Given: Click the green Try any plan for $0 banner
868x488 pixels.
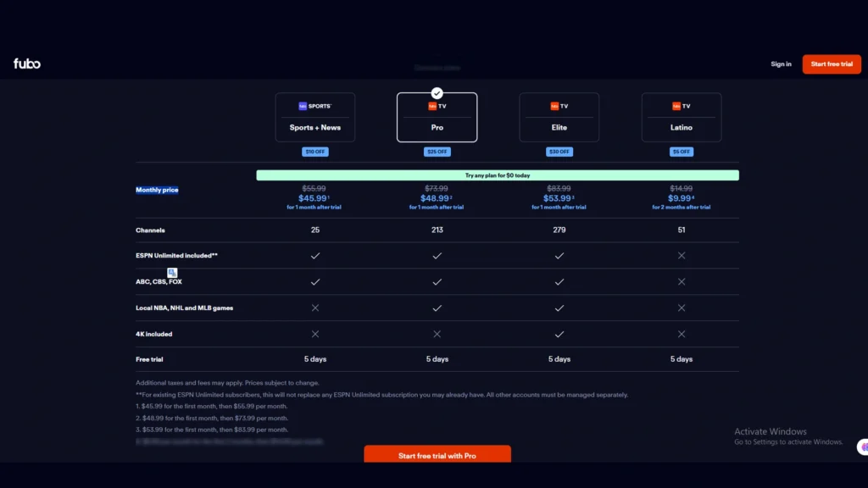Looking at the screenshot, I should pos(497,174).
